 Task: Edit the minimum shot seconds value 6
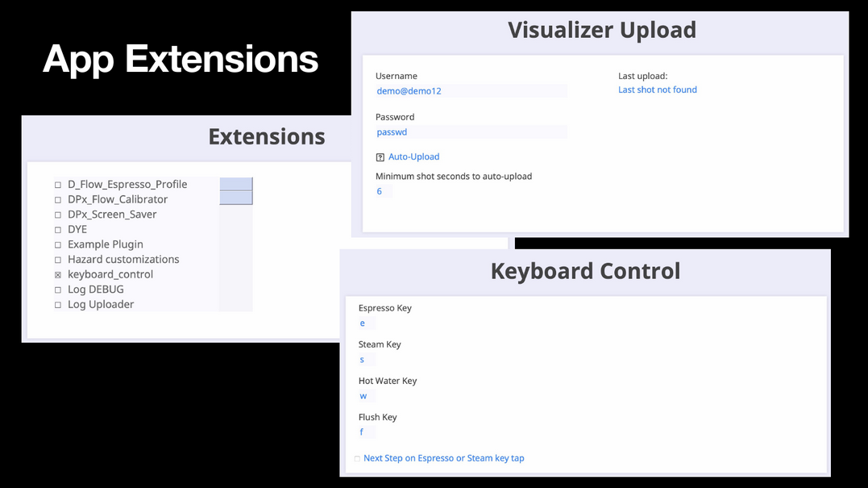(384, 191)
